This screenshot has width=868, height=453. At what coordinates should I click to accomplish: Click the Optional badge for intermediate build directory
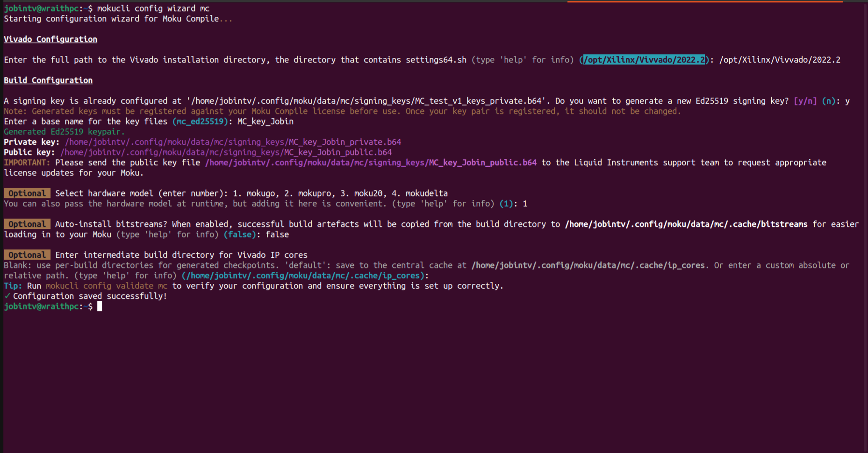pos(26,255)
